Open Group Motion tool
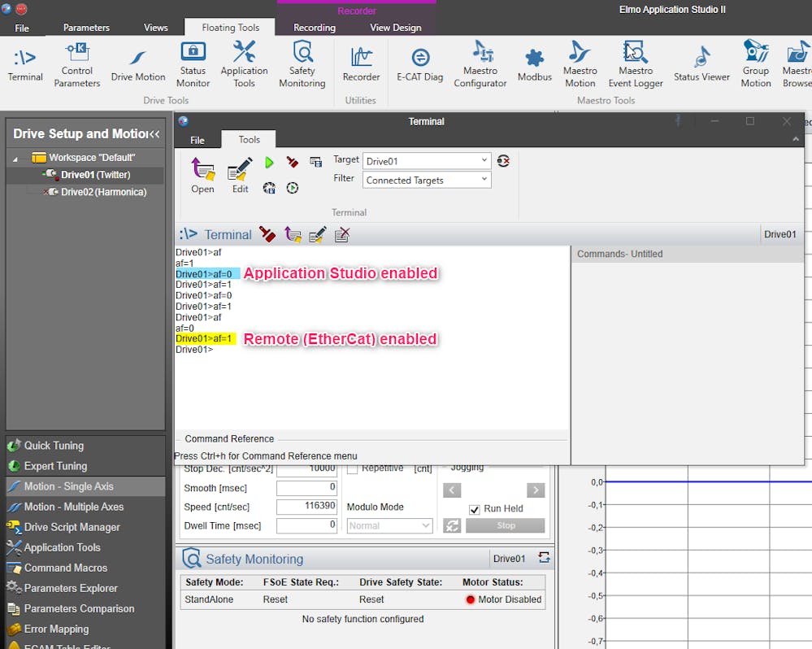The image size is (812, 649). [756, 65]
